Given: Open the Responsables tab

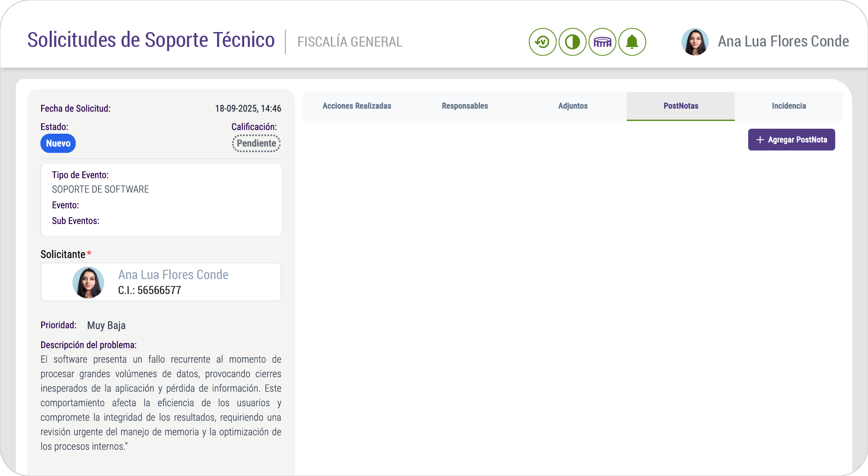Looking at the screenshot, I should pyautogui.click(x=464, y=106).
